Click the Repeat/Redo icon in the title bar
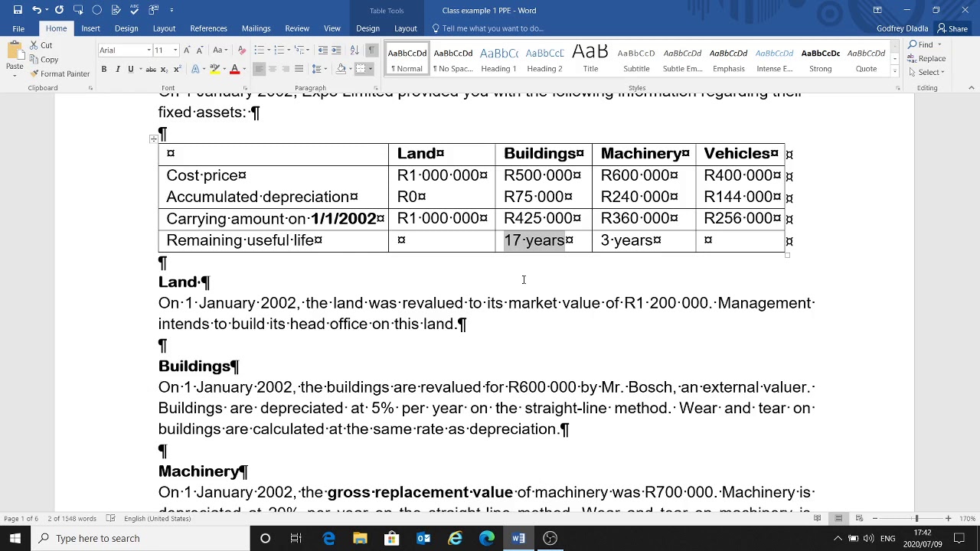The width and height of the screenshot is (980, 551). pos(59,10)
